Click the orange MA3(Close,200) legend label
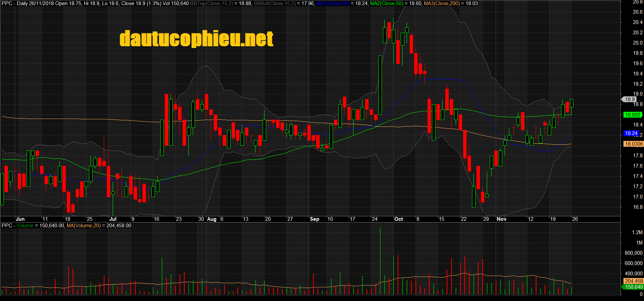Viewport: 644px width, 301px height. click(x=442, y=3)
